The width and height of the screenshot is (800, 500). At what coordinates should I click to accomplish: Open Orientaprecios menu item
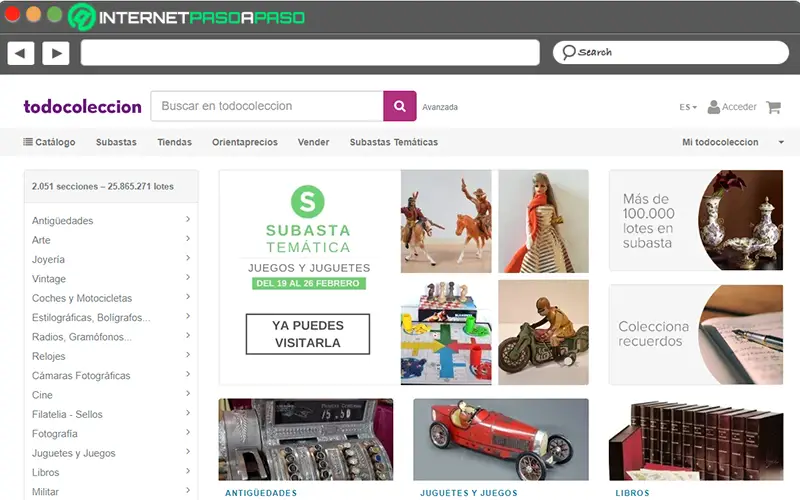click(245, 142)
